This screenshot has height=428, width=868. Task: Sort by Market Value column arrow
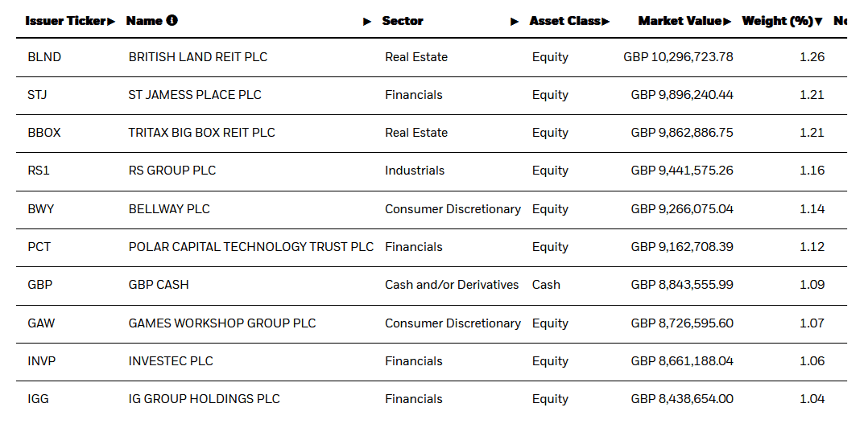click(727, 22)
